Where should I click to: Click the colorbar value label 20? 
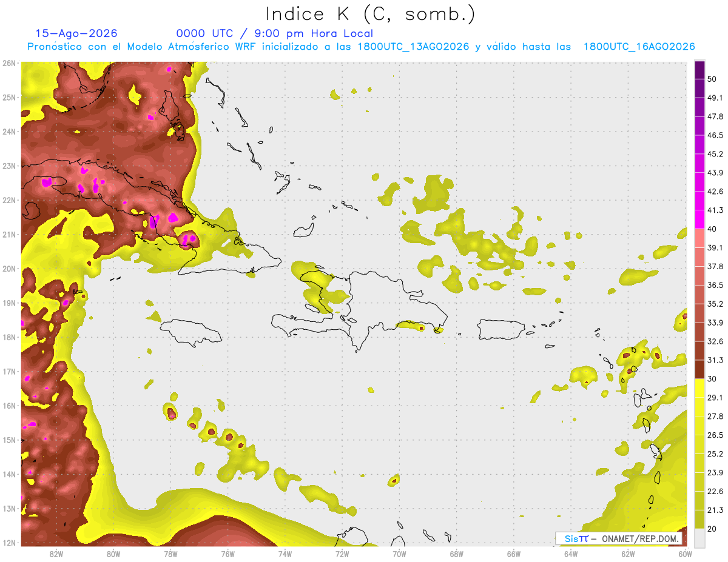[712, 529]
